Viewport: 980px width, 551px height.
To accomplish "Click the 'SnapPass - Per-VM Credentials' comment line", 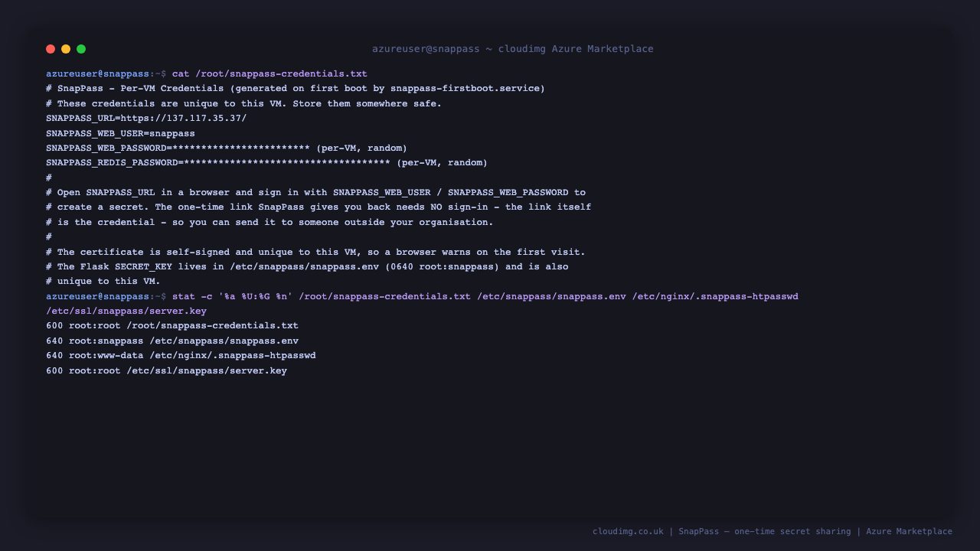I will (x=296, y=89).
